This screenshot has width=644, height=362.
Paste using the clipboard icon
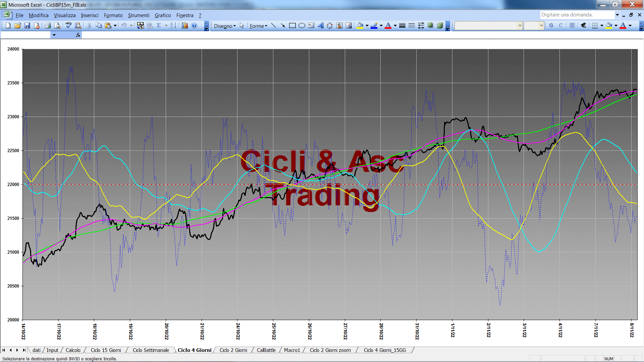(x=108, y=25)
